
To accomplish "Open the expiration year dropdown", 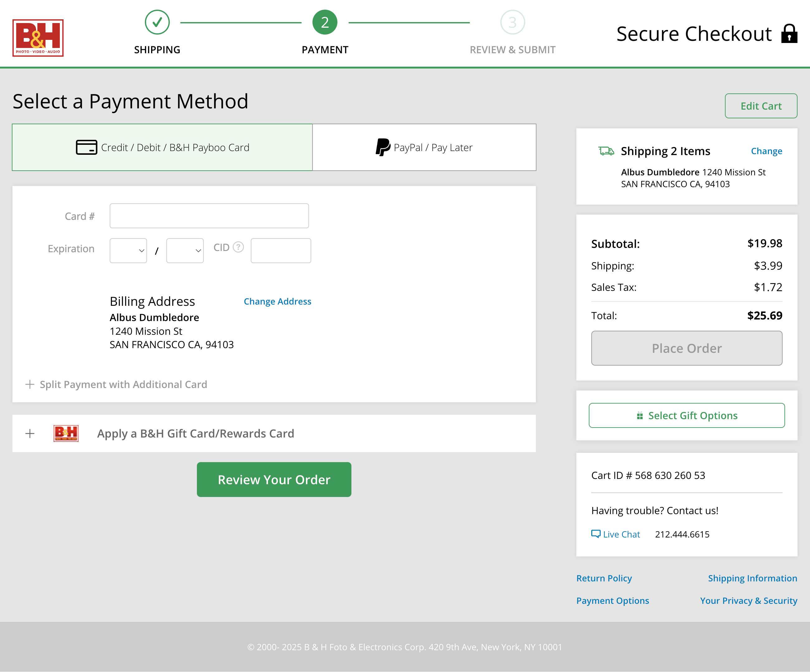I will click(x=185, y=251).
